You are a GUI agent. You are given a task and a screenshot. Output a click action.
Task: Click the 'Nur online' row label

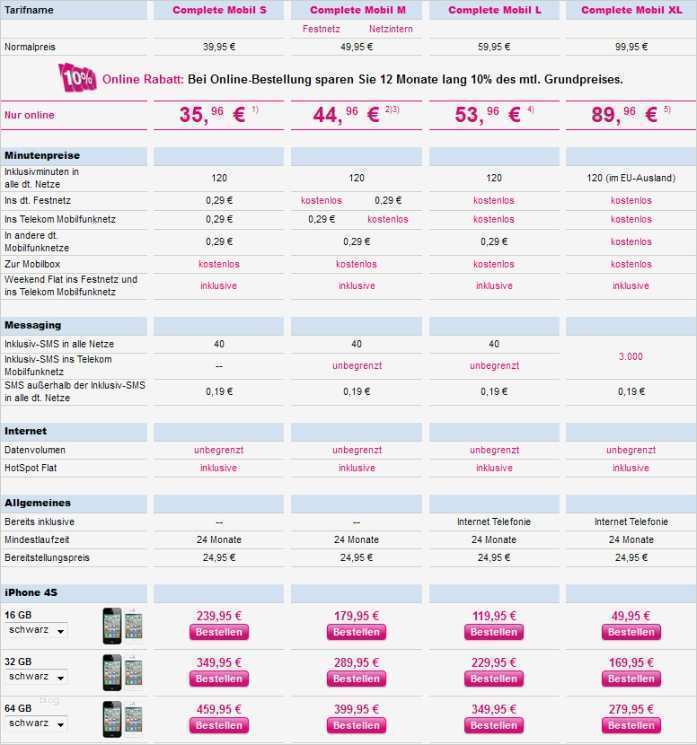point(29,115)
